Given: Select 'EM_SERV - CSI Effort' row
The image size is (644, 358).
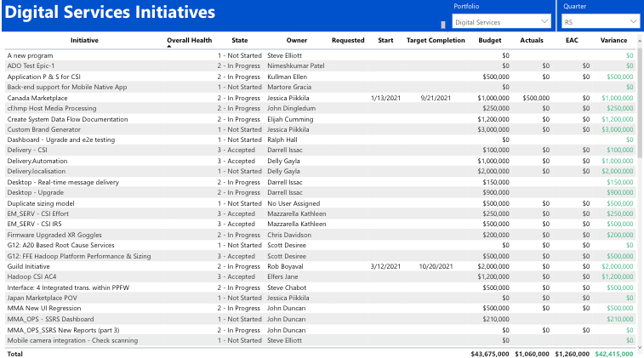Looking at the screenshot, I should [x=321, y=213].
